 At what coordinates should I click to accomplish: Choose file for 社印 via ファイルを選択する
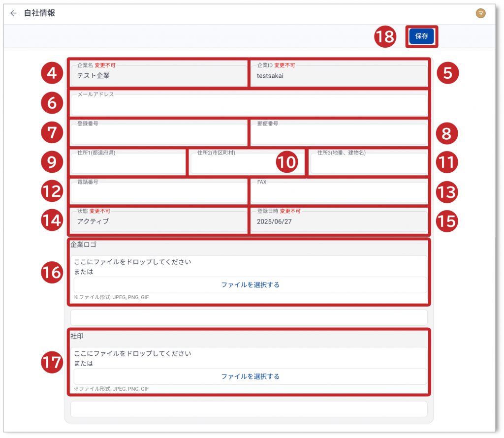coord(250,376)
